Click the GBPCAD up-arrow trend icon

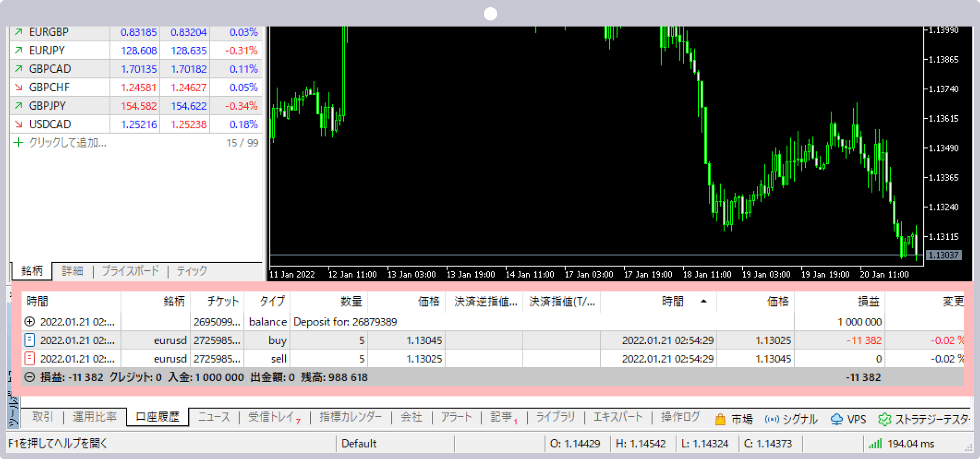(x=18, y=69)
